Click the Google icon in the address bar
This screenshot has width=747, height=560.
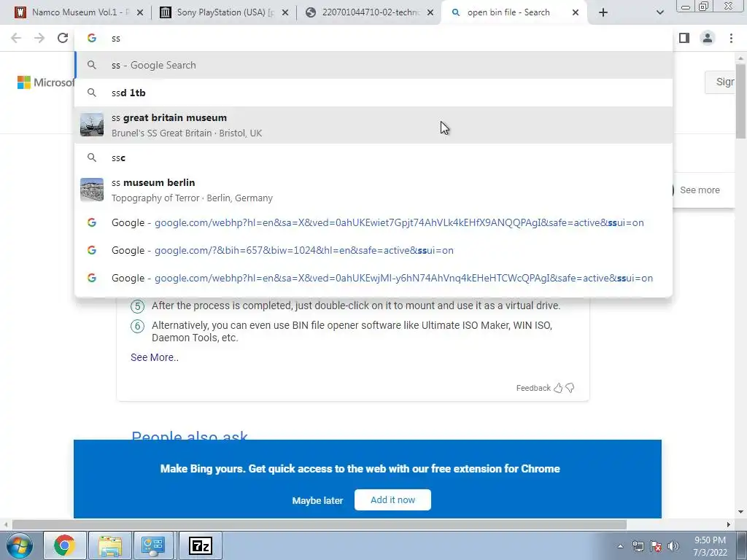tap(92, 38)
